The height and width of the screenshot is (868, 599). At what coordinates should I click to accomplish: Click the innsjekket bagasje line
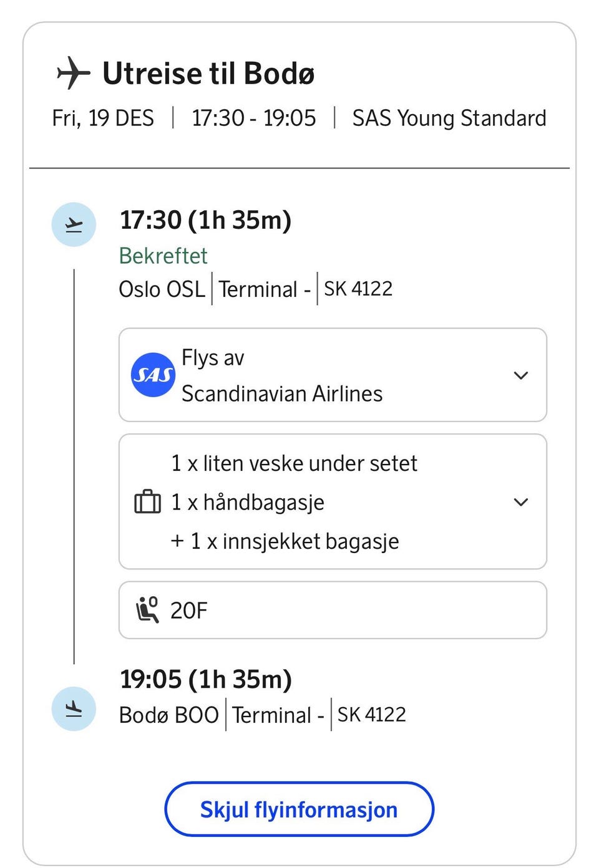tap(285, 541)
